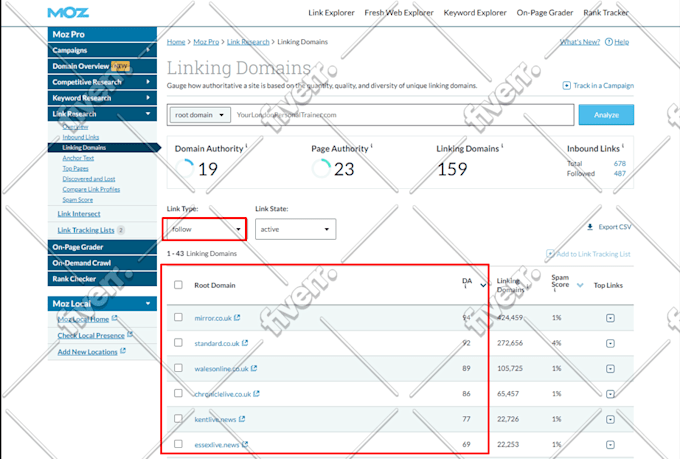
Task: Click external icon next to Moz Local Home
Action: [114, 318]
